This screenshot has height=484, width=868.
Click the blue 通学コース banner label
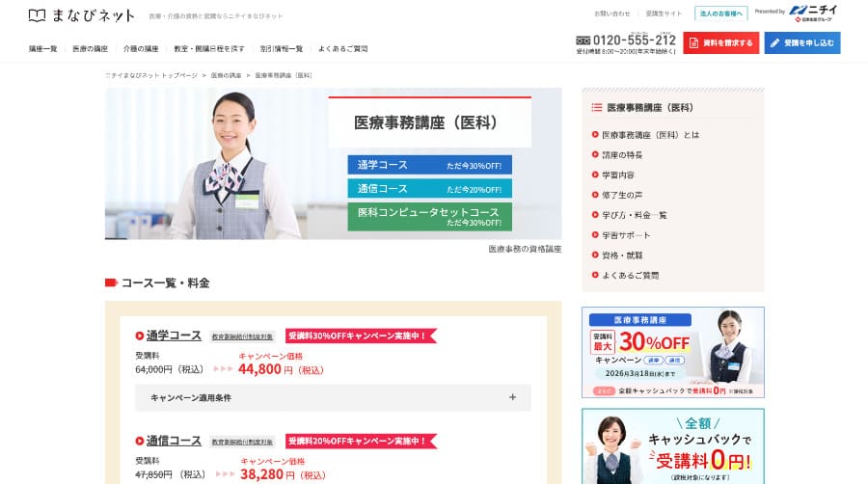(x=429, y=165)
